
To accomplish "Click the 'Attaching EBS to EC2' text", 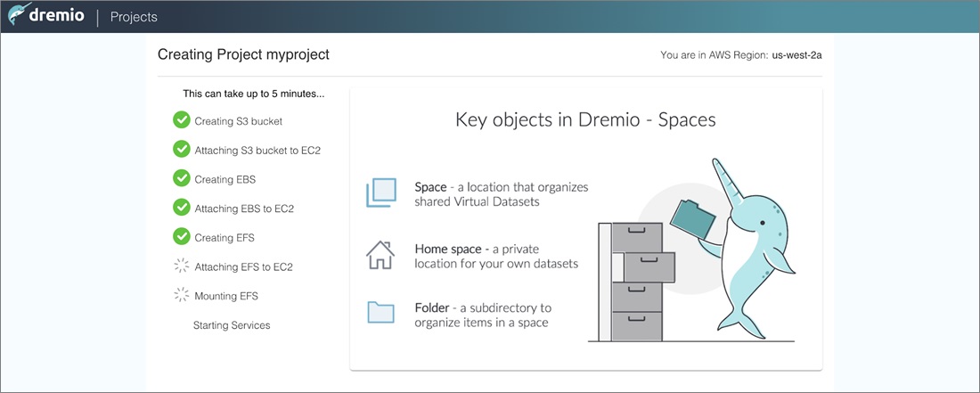I will 244,209.
